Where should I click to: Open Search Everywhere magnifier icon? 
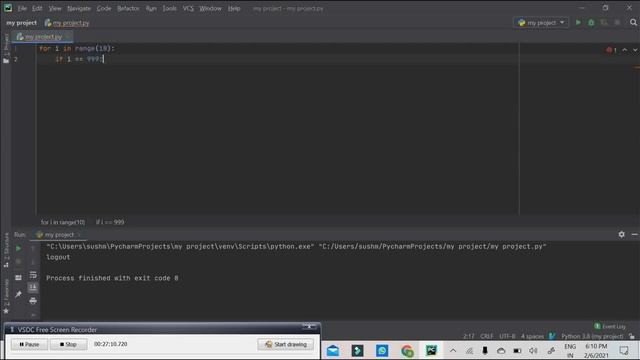point(633,23)
